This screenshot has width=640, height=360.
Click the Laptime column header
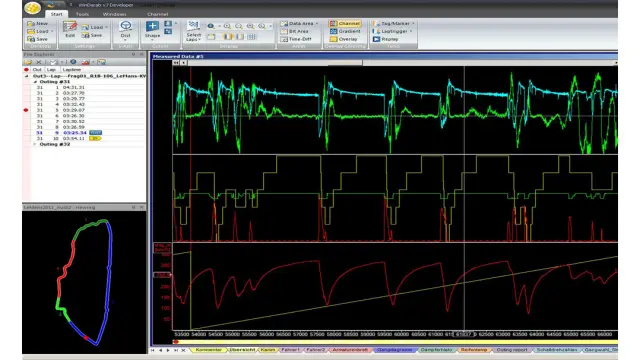pyautogui.click(x=71, y=70)
